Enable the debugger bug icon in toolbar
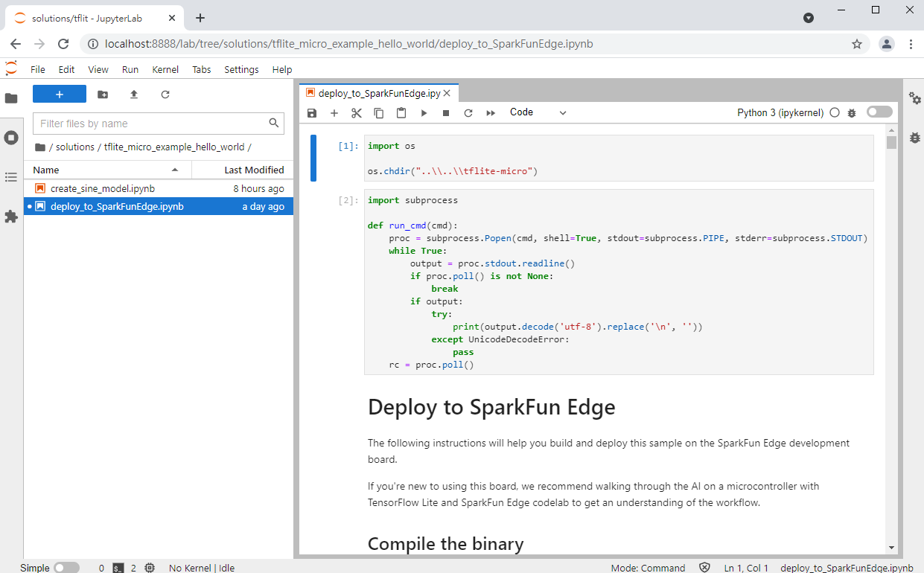924x573 pixels. [x=852, y=113]
